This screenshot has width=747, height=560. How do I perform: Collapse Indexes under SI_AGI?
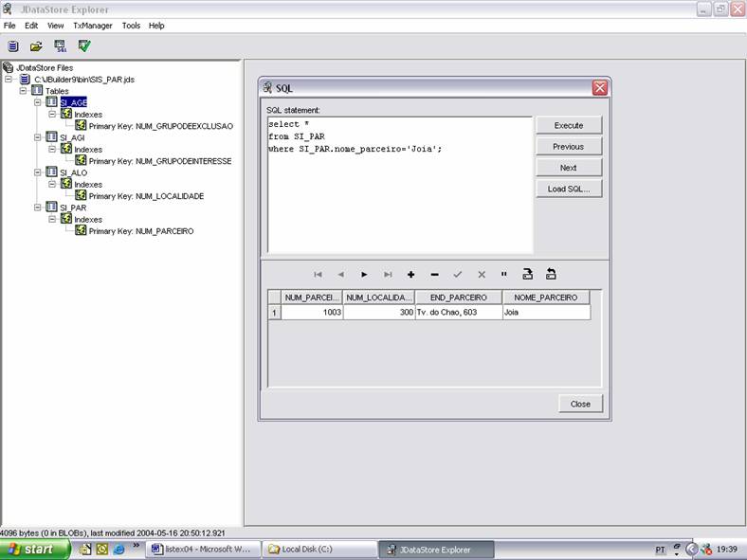52,149
